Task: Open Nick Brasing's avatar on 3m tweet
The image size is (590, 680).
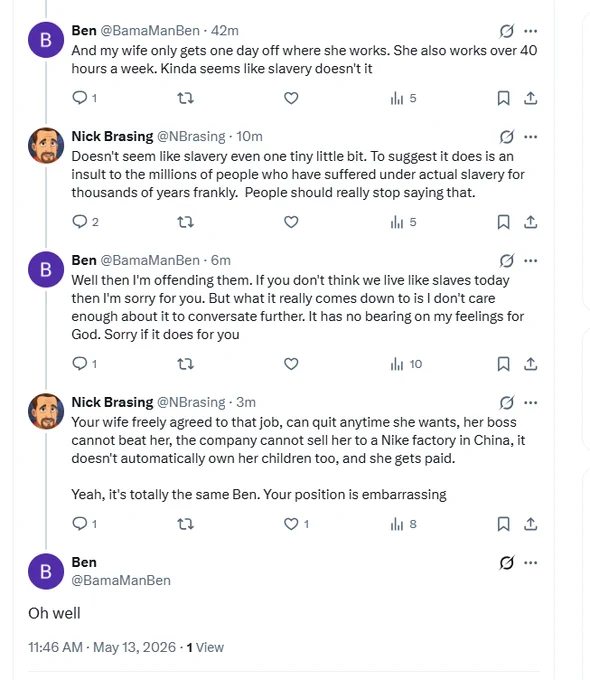Action: point(46,411)
